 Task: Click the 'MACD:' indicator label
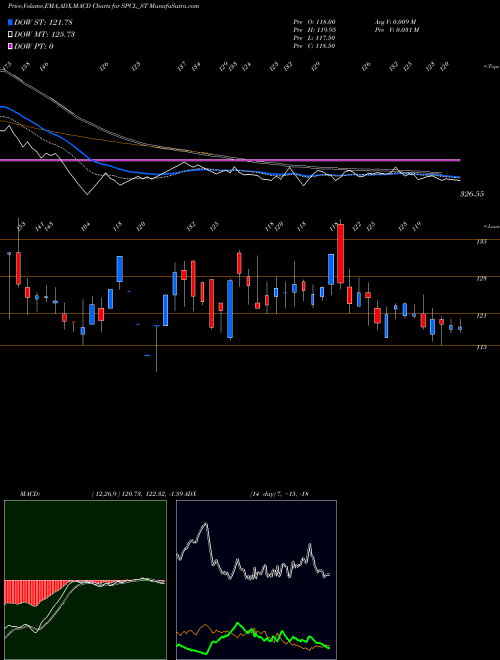point(30,494)
